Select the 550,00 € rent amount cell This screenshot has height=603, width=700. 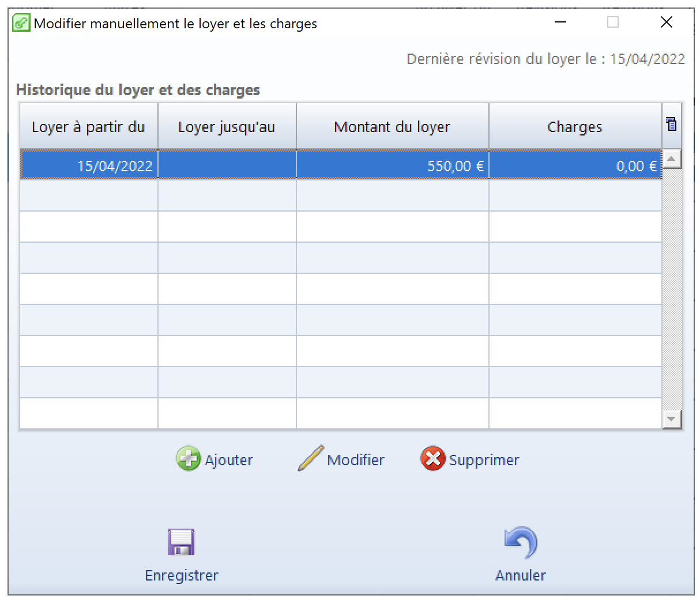(x=393, y=165)
